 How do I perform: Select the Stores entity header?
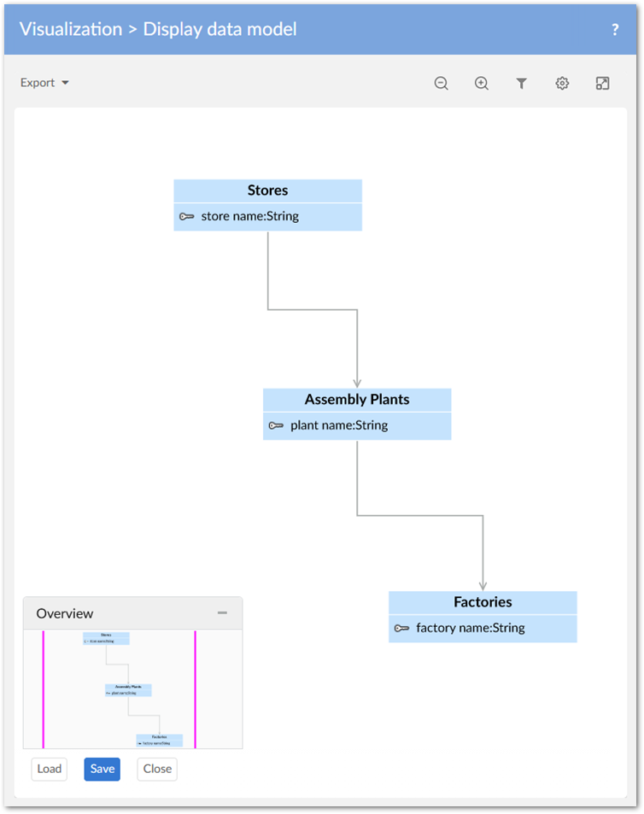click(267, 190)
